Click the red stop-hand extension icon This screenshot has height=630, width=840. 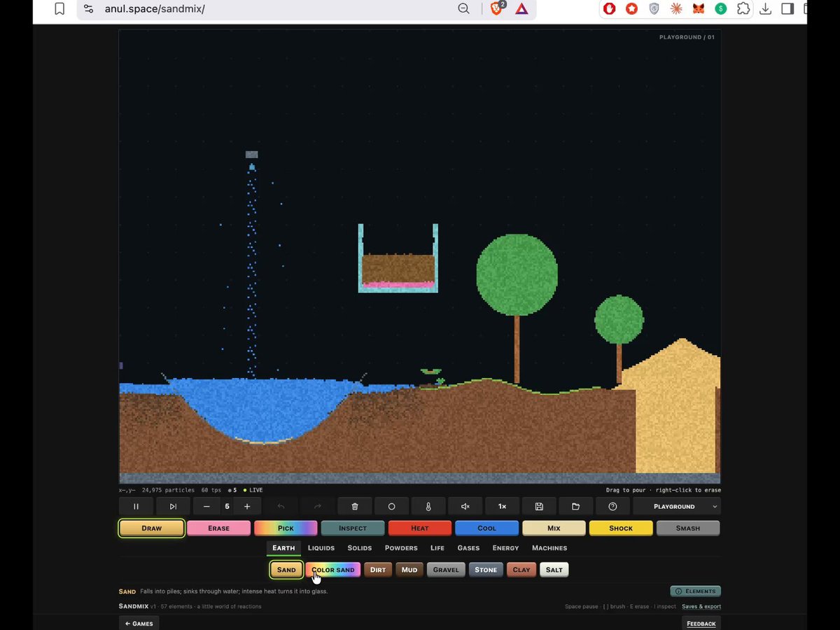[x=610, y=9]
